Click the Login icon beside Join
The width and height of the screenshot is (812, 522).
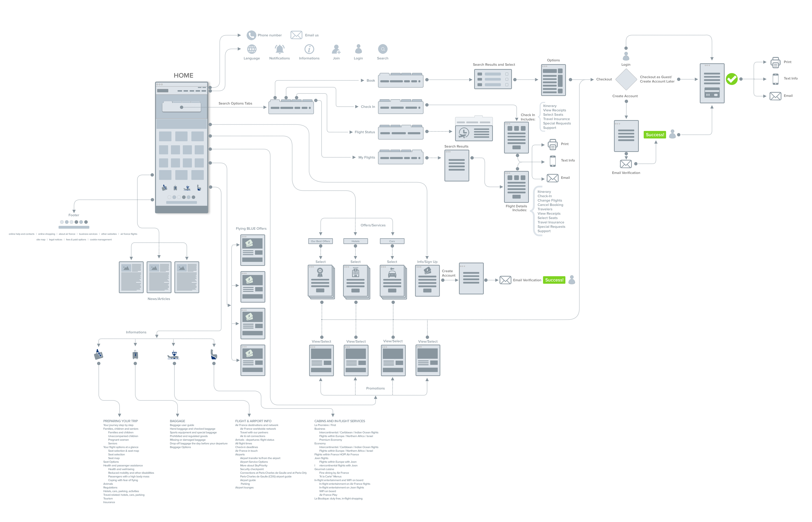(x=358, y=49)
